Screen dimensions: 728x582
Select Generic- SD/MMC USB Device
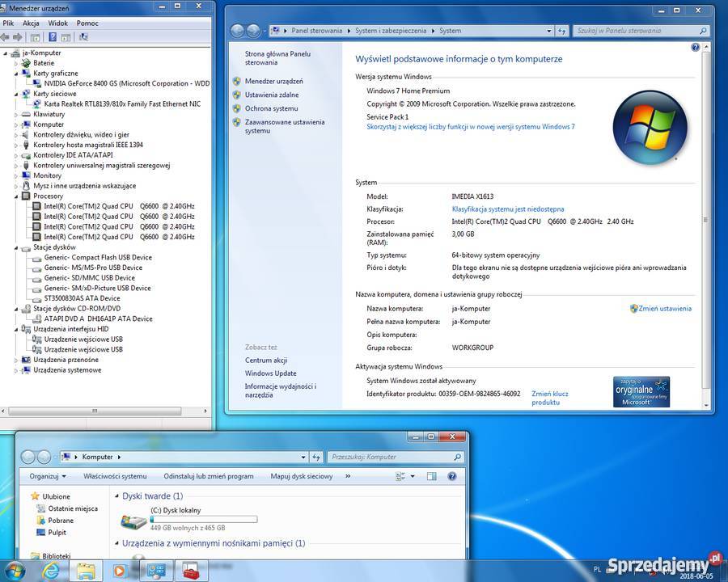tap(89, 278)
